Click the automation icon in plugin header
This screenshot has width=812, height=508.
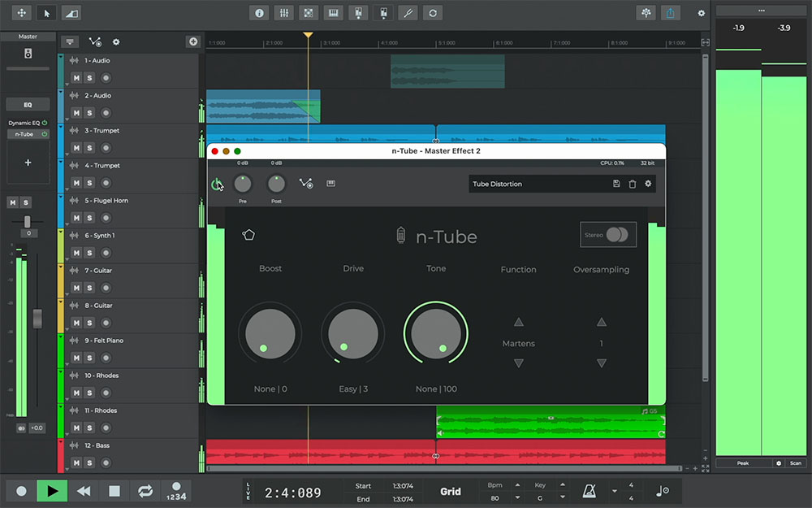(306, 184)
